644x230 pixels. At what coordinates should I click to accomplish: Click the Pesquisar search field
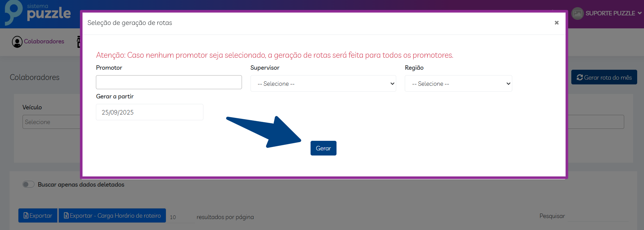click(x=597, y=216)
